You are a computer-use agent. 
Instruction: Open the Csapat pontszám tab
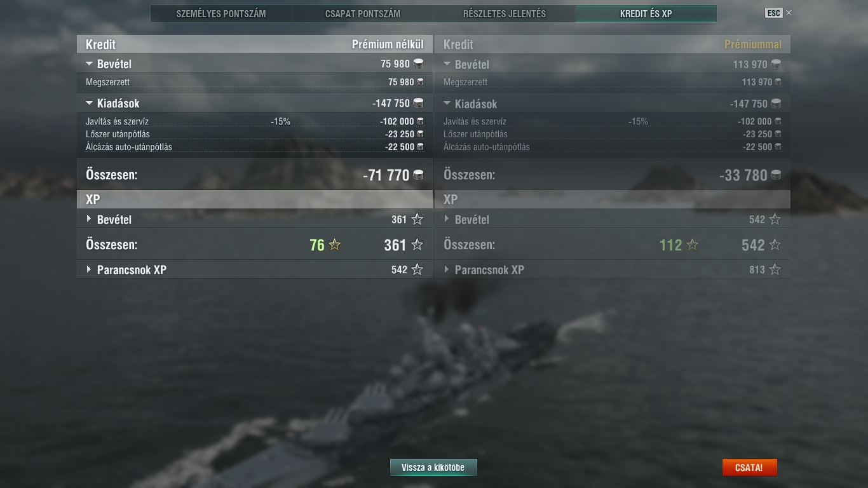(363, 13)
